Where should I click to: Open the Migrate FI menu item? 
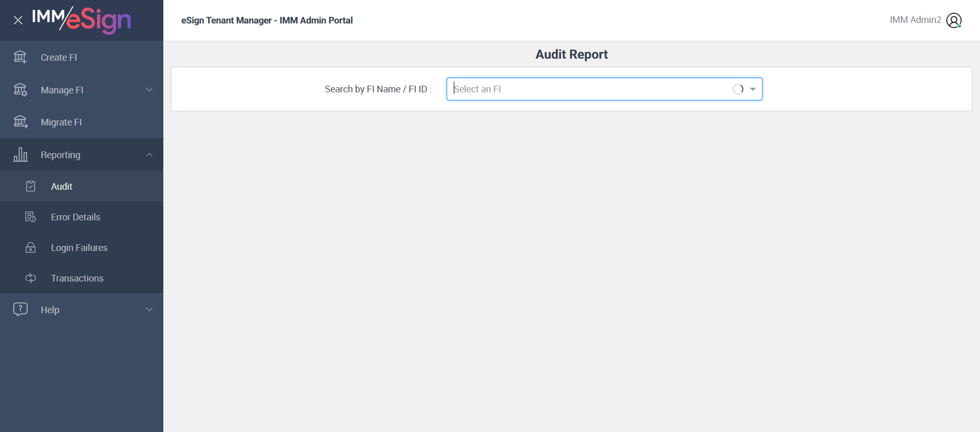tap(82, 122)
